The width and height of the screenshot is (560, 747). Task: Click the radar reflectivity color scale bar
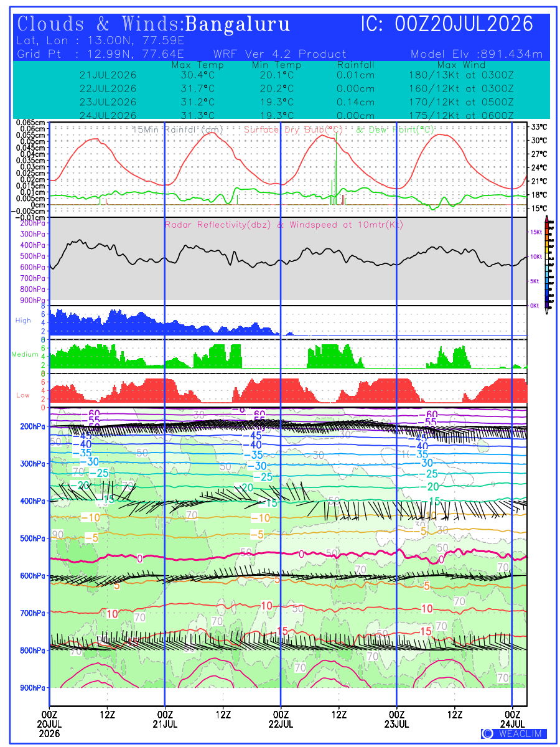click(x=546, y=264)
